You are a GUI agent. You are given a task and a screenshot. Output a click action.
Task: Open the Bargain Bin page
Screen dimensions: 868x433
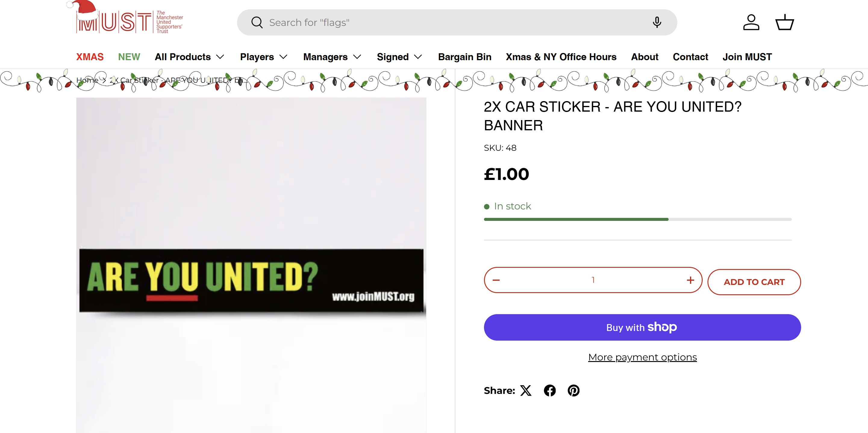(464, 57)
